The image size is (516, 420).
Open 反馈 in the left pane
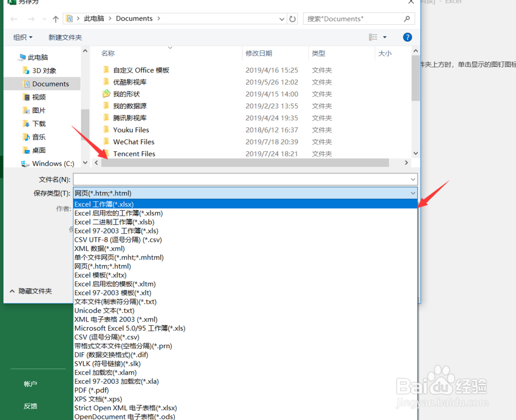pyautogui.click(x=30, y=406)
